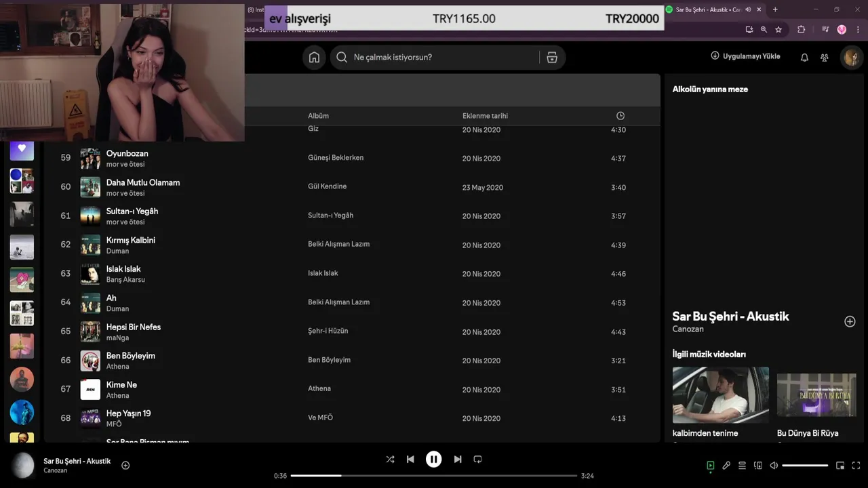Screen dimensions: 868x488
Task: Toggle shuffle playback
Action: point(390,459)
